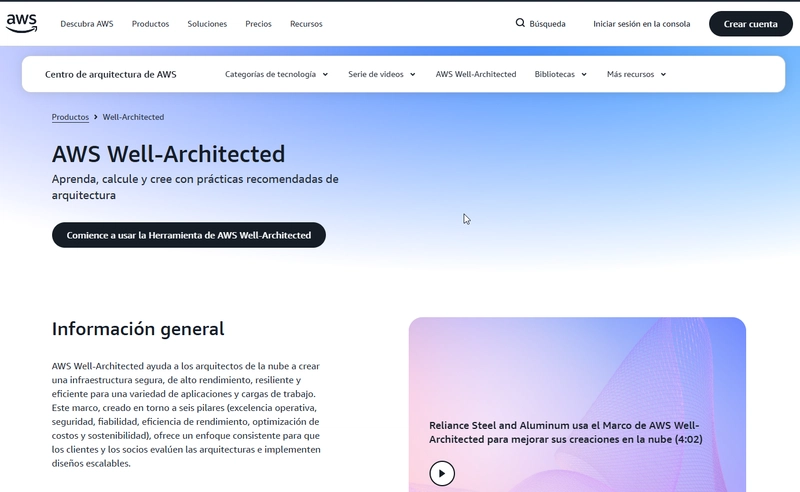
Task: Click the overview paragraph about seis pilares
Action: coord(186,415)
